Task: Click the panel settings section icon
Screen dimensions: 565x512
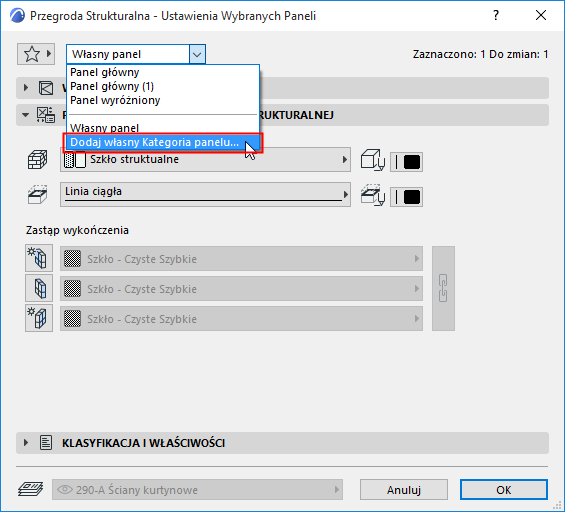Action: click(46, 115)
